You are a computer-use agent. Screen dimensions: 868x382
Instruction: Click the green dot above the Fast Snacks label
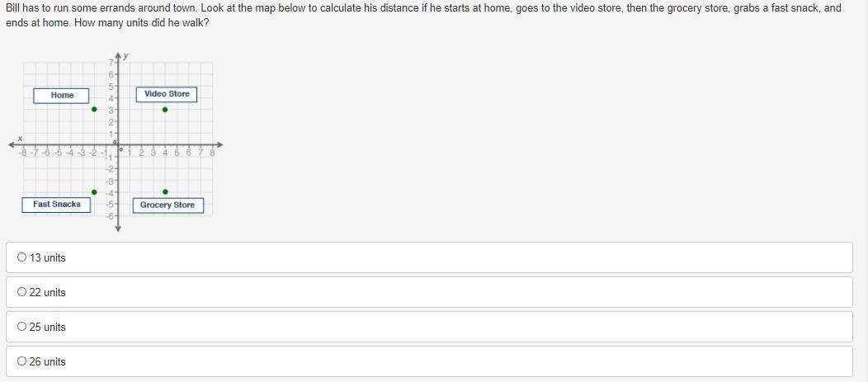(94, 192)
